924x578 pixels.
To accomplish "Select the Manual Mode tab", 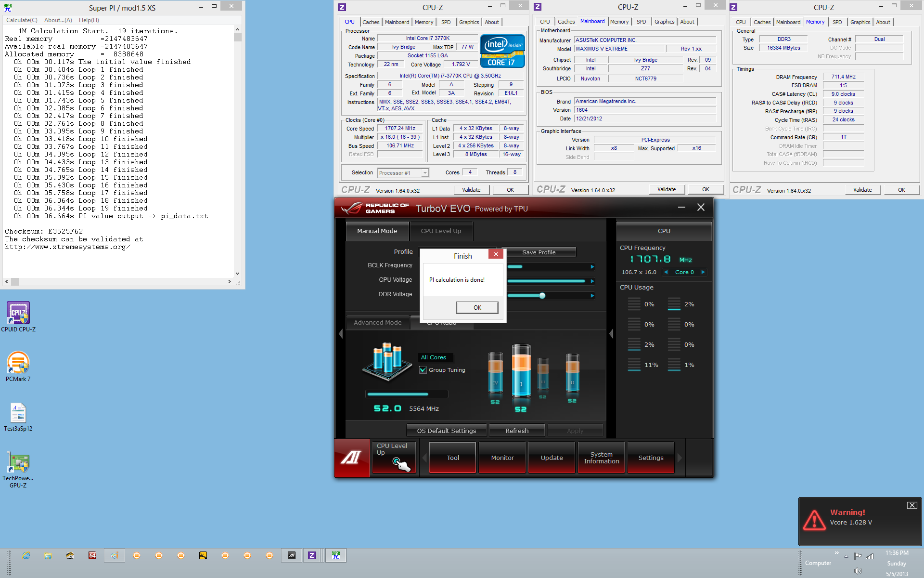I will pyautogui.click(x=377, y=231).
